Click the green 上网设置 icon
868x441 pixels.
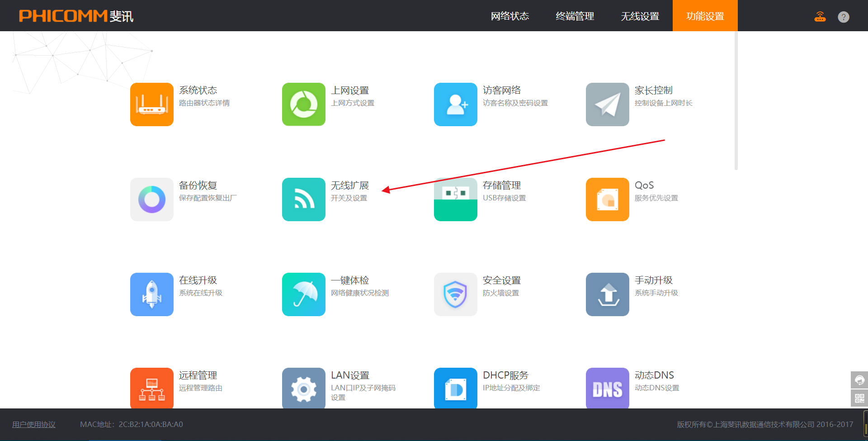pos(304,104)
